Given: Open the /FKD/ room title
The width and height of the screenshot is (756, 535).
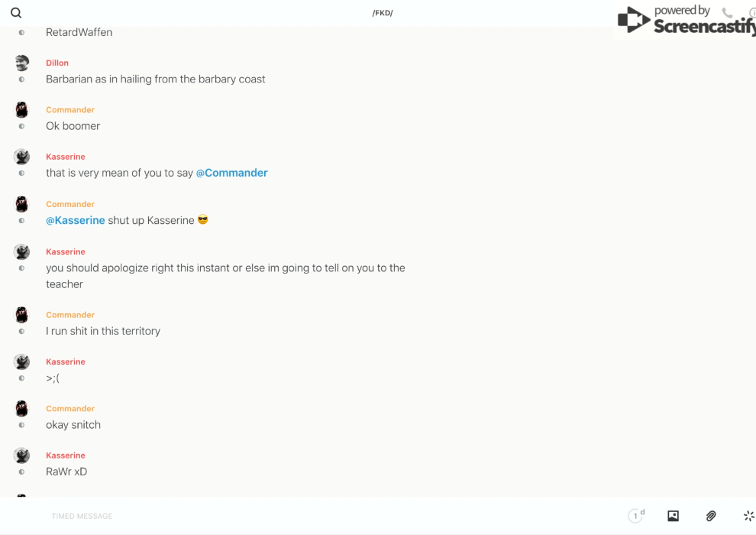Looking at the screenshot, I should 383,13.
